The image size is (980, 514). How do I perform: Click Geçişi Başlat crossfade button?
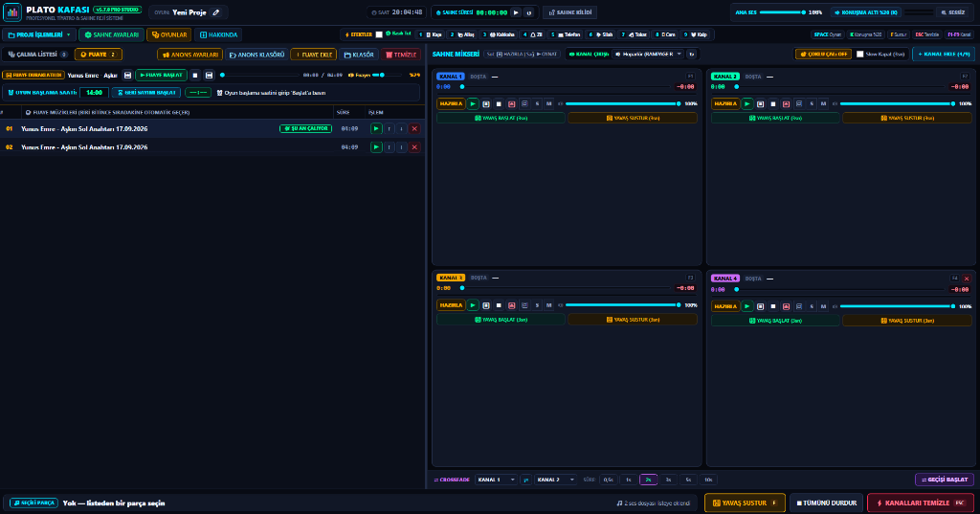[x=945, y=480]
